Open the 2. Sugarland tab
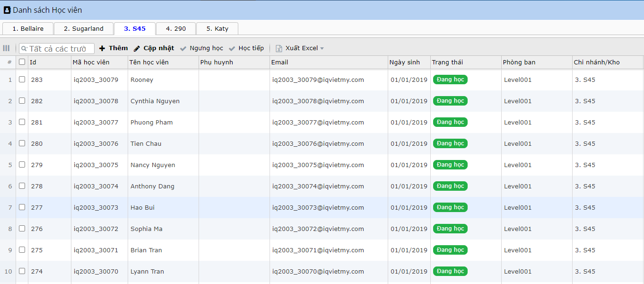The image size is (644, 284). click(84, 29)
